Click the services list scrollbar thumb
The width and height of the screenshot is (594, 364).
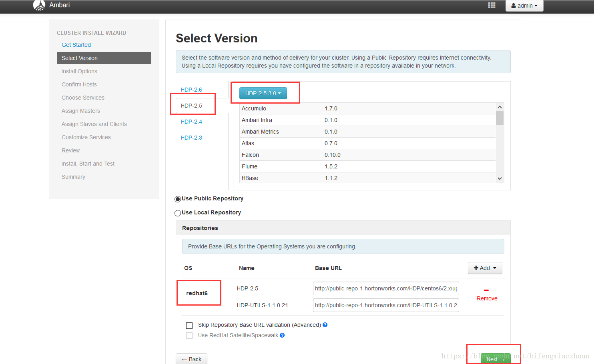click(500, 118)
